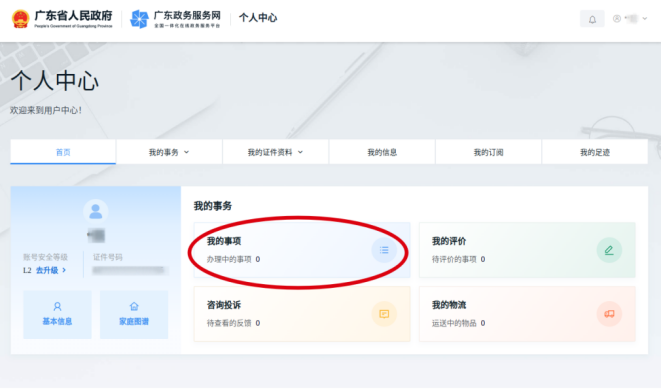Open the 我的订阅 tab
Screen dimensions: 661x391
[488, 152]
